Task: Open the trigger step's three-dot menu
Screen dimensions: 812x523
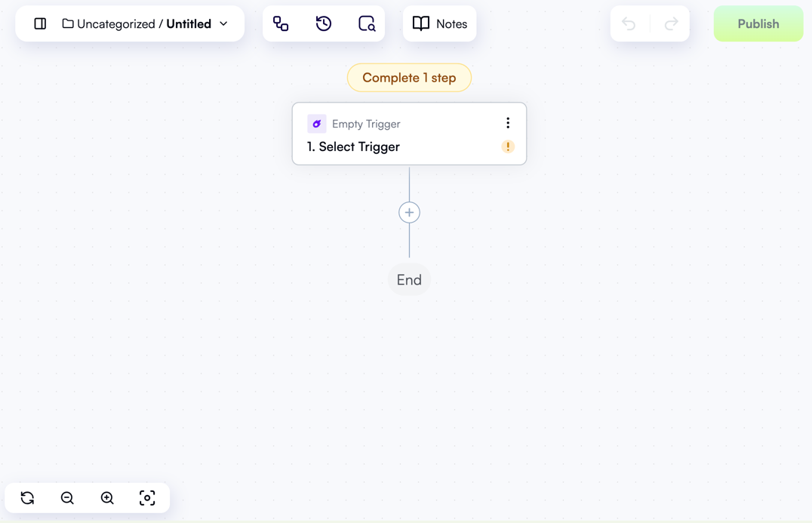Action: pyautogui.click(x=508, y=122)
